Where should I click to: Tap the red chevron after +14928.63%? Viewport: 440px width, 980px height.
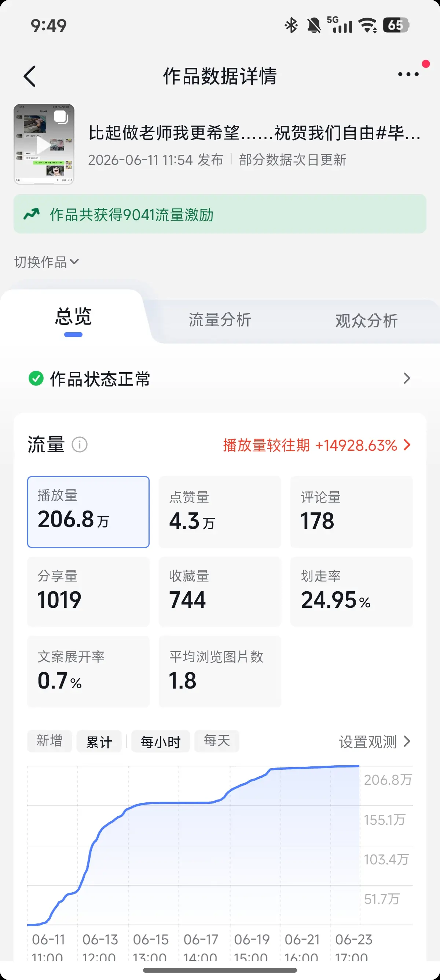pyautogui.click(x=407, y=445)
